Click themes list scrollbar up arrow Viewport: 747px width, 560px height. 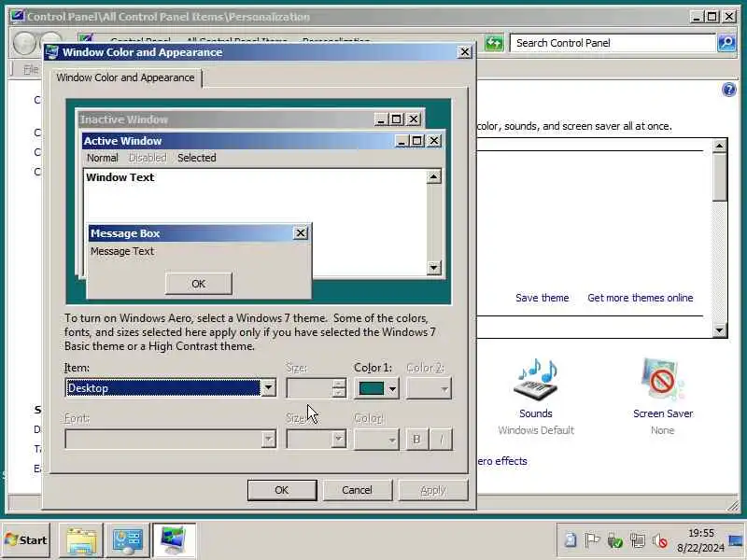[719, 146]
